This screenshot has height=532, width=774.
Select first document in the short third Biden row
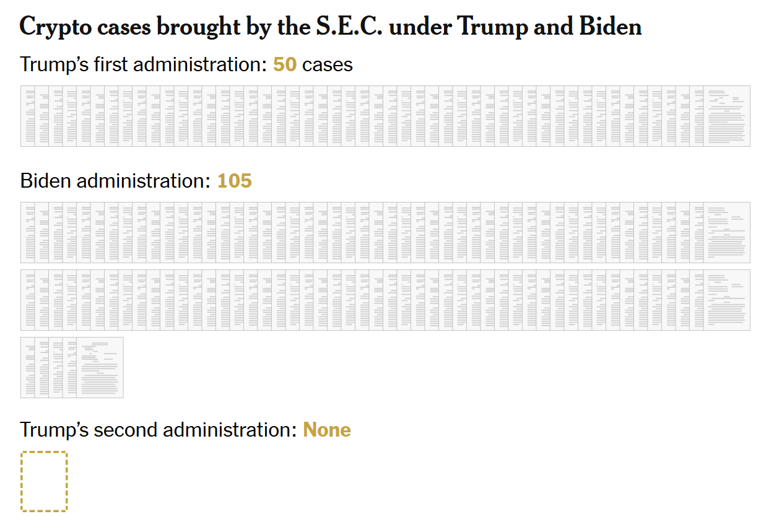[27, 367]
